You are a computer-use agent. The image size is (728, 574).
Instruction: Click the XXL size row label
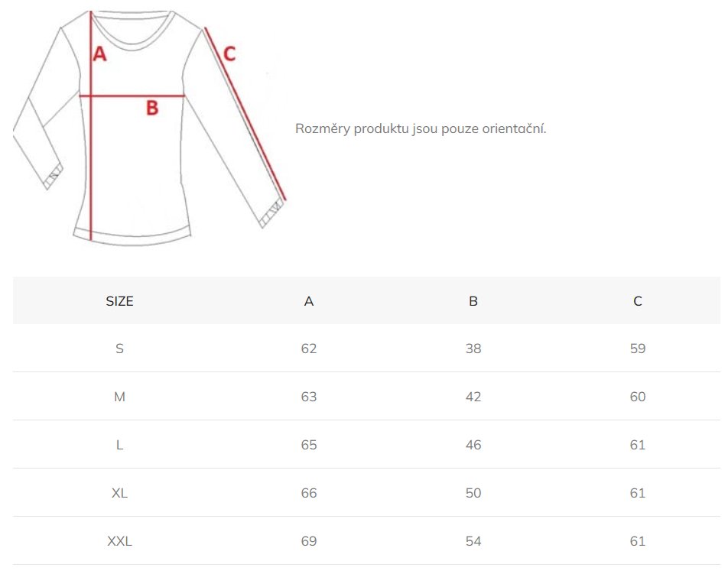(x=120, y=541)
